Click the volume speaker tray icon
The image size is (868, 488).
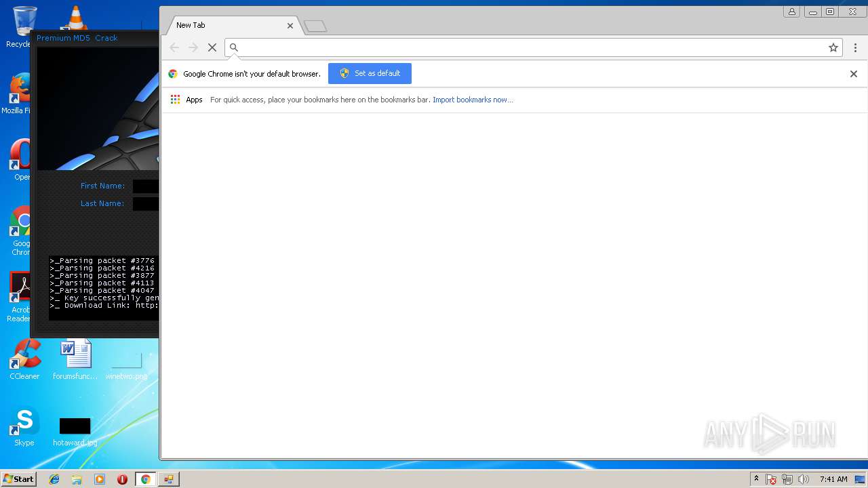click(804, 479)
